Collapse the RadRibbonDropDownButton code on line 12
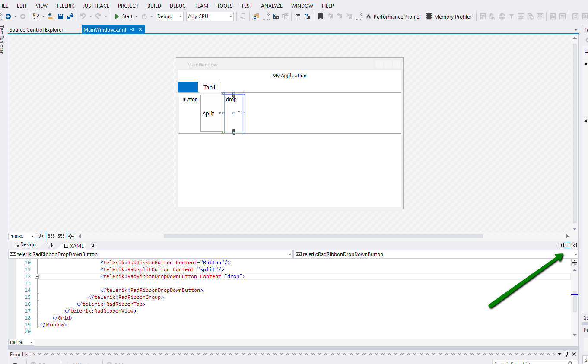Image resolution: width=588 pixels, height=364 pixels. pos(37,276)
